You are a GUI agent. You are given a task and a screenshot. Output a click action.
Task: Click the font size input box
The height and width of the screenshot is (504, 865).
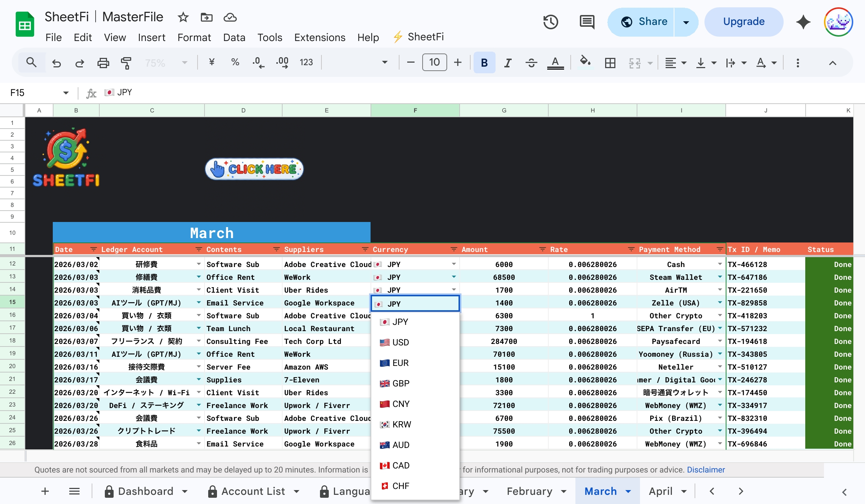click(434, 63)
